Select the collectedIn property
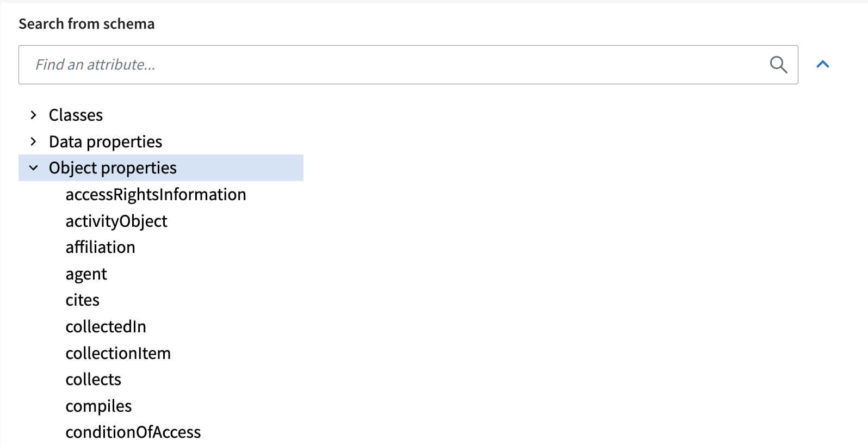Image resolution: width=868 pixels, height=446 pixels. [x=106, y=327]
